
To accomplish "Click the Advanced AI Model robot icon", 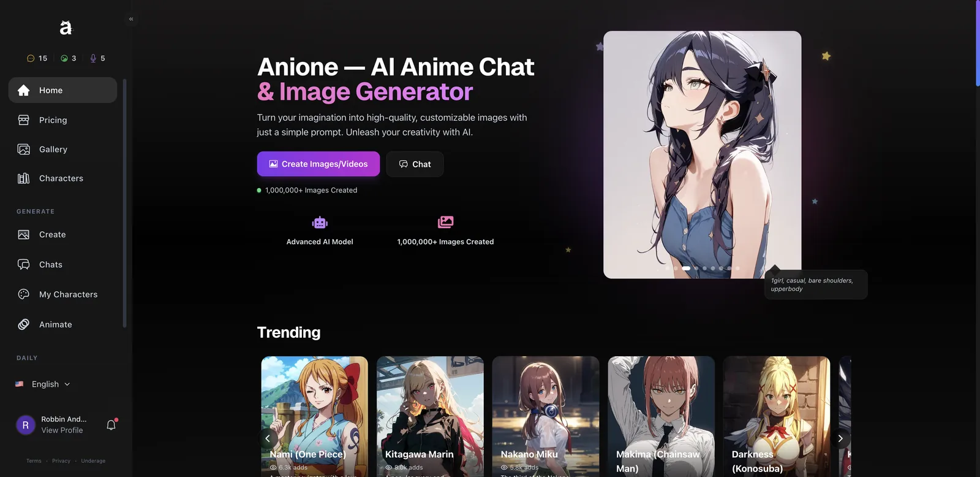I will (x=320, y=222).
